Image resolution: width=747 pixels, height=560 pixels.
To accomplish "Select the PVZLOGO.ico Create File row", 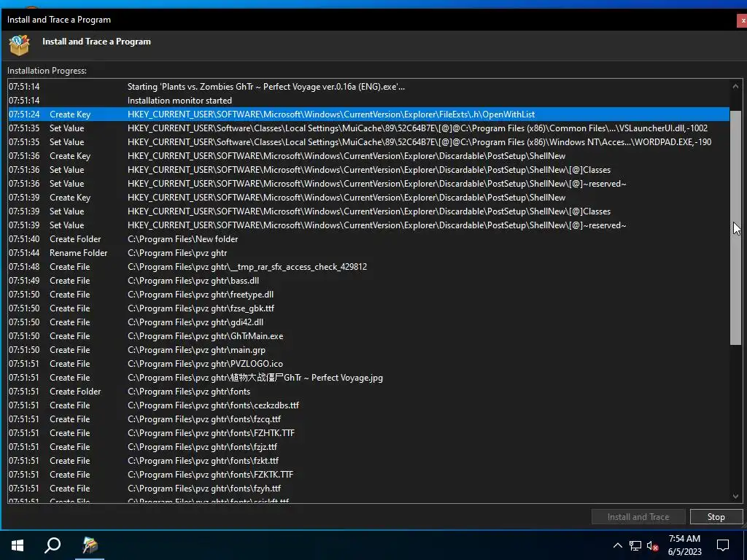I will tap(368, 363).
